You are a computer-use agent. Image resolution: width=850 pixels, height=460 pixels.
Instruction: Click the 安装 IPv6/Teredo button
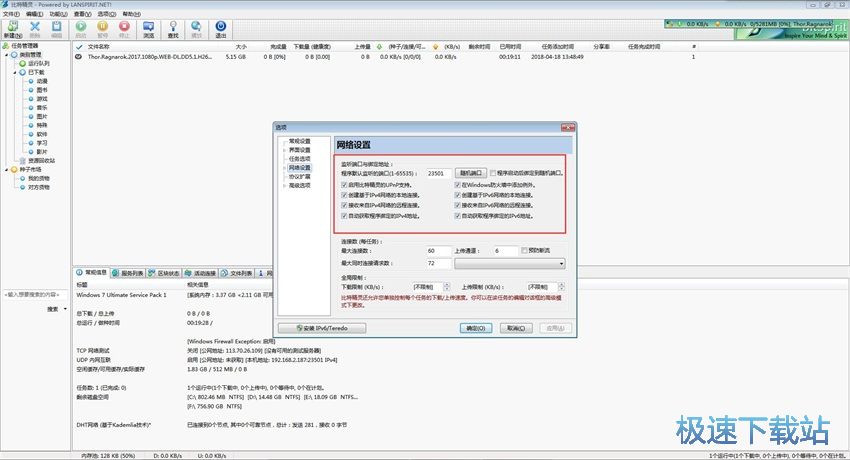[322, 328]
